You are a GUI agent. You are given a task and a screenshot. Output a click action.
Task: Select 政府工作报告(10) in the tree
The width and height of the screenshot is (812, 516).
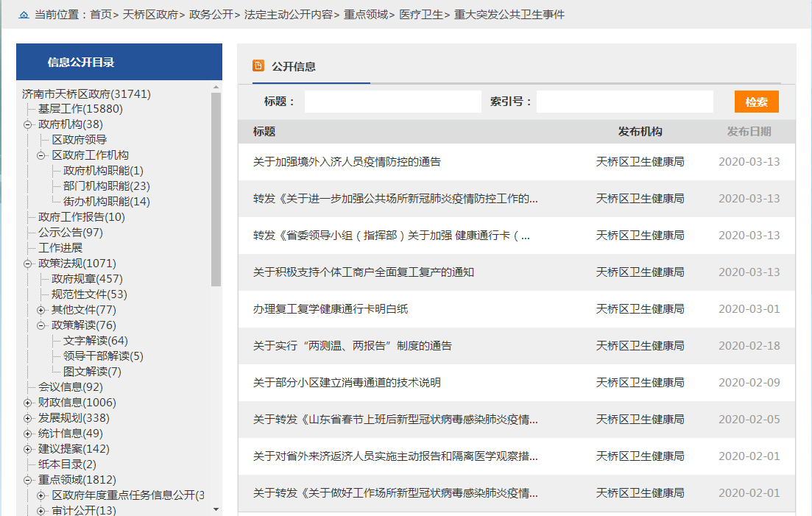(81, 217)
